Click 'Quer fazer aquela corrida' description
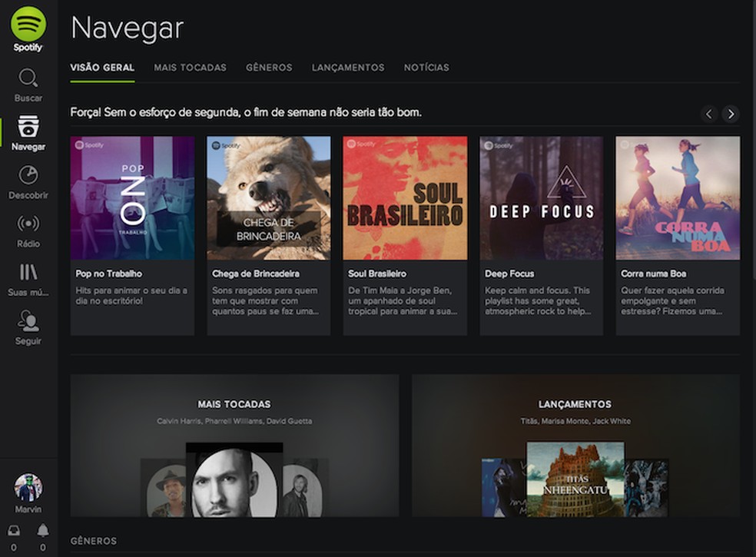This screenshot has width=756, height=557. pos(672,301)
